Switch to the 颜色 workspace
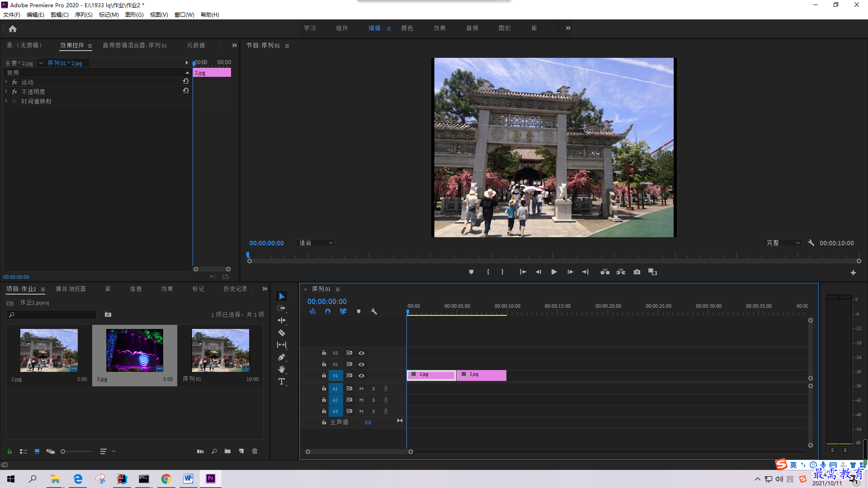This screenshot has width=868, height=488. click(407, 28)
